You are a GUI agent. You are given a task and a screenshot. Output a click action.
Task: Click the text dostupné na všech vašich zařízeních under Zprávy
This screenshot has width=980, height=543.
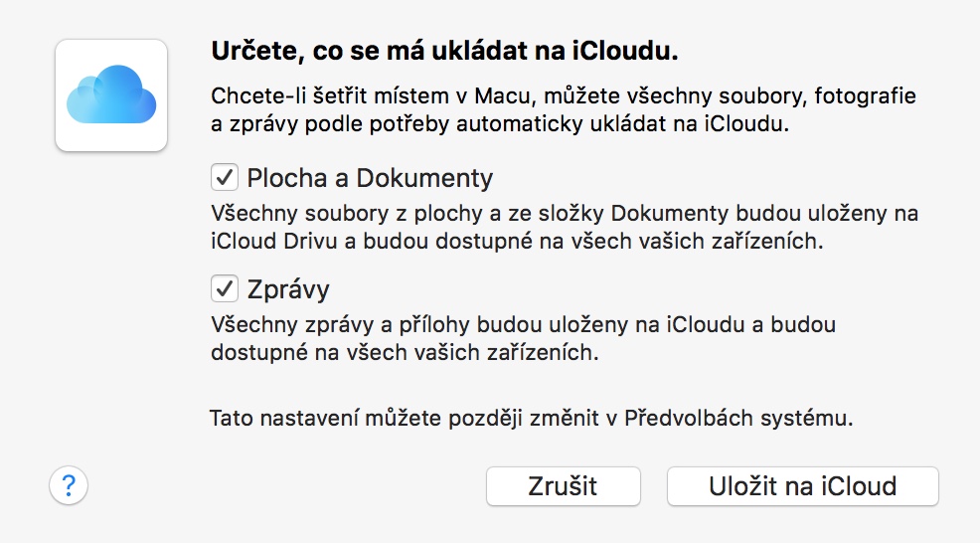405,352
